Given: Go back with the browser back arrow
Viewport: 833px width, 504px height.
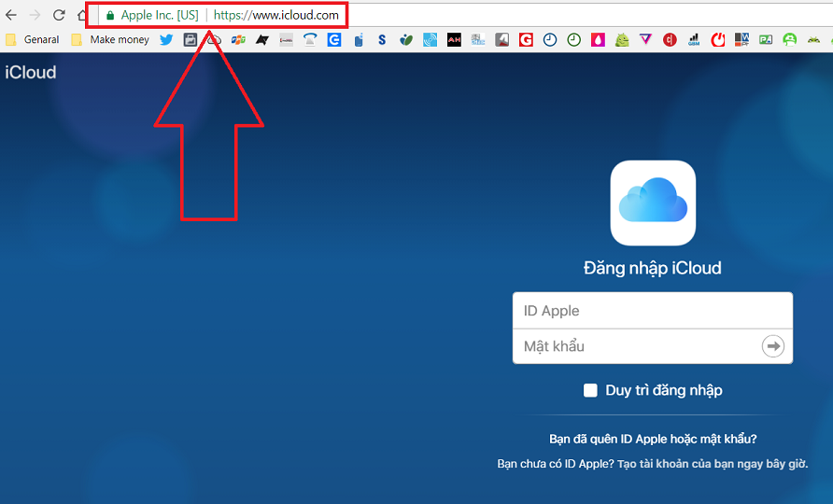Looking at the screenshot, I should click(10, 16).
